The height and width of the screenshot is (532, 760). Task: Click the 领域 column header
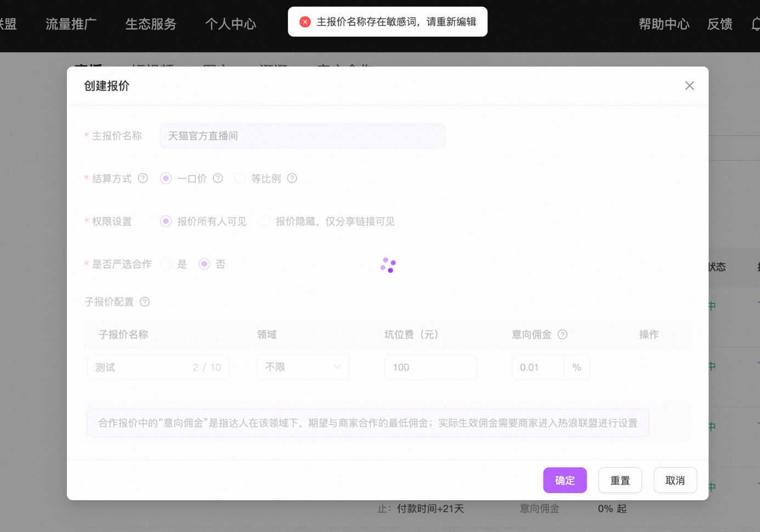[267, 335]
